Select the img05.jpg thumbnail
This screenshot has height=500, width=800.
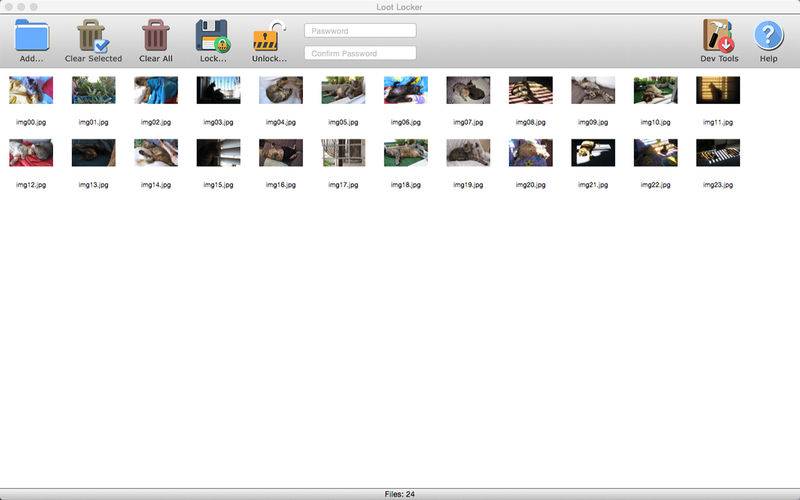(343, 90)
